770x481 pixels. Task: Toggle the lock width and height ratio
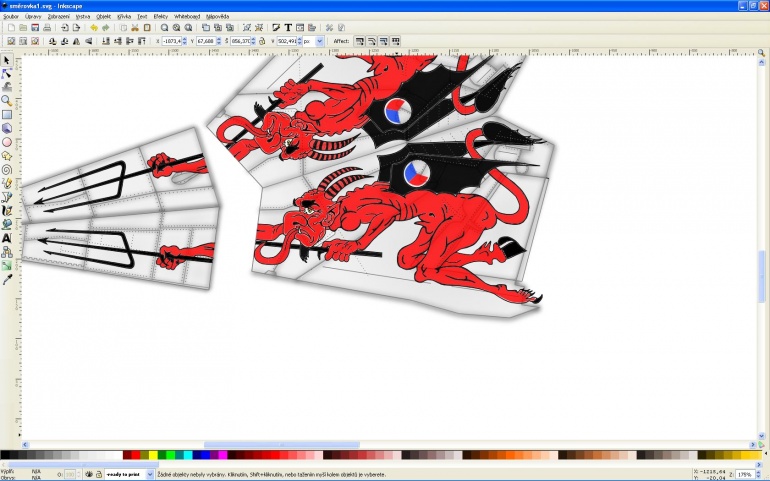pyautogui.click(x=262, y=41)
